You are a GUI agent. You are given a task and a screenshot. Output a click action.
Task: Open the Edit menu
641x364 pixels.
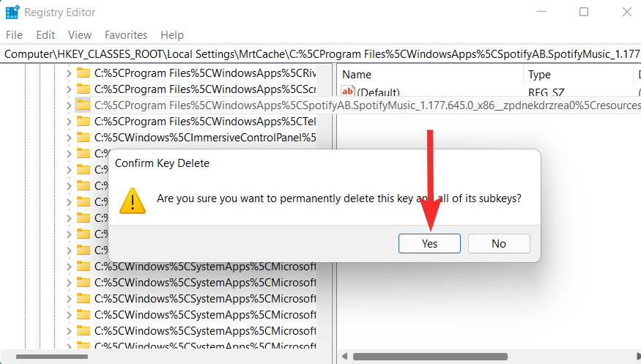(45, 35)
